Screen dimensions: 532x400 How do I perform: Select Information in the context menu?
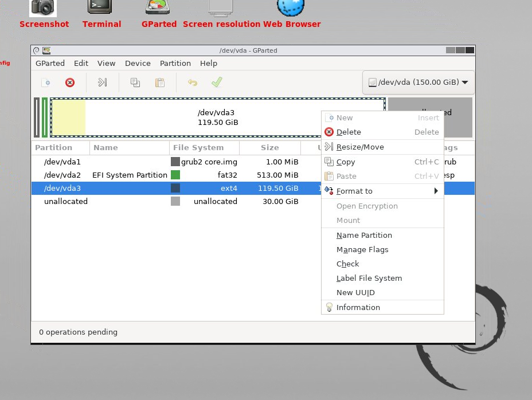click(x=358, y=307)
